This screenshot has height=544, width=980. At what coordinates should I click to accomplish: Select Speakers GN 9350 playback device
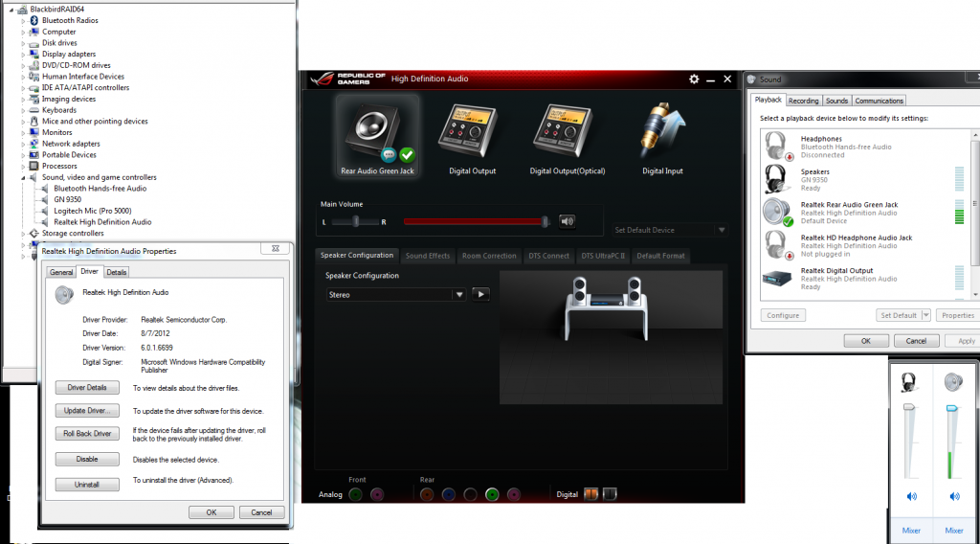[865, 179]
